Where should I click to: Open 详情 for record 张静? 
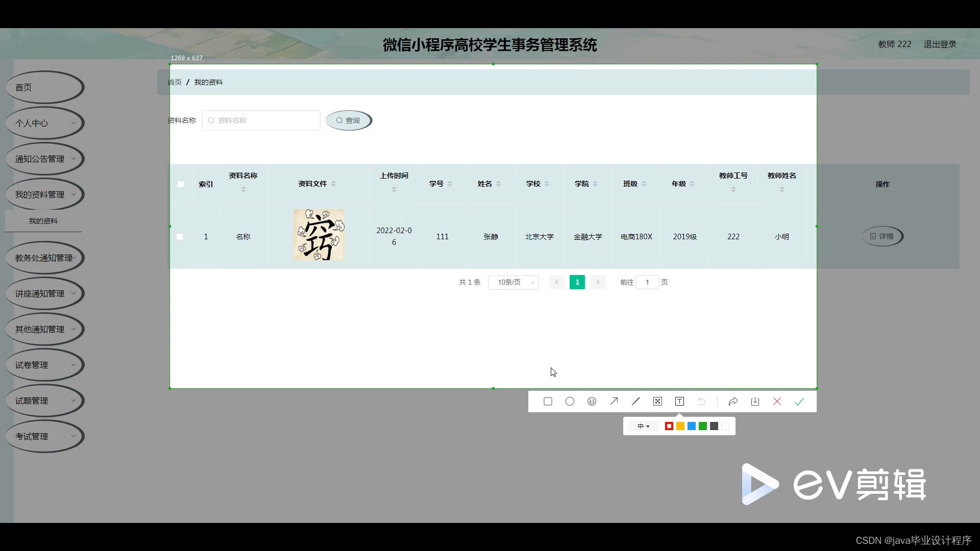coord(882,236)
